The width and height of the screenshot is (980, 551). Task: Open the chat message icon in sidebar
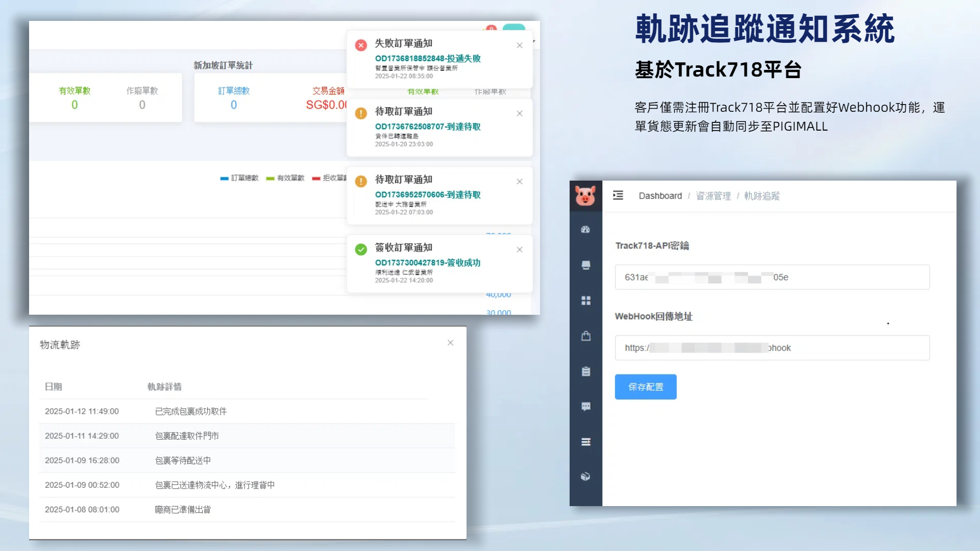coord(585,407)
